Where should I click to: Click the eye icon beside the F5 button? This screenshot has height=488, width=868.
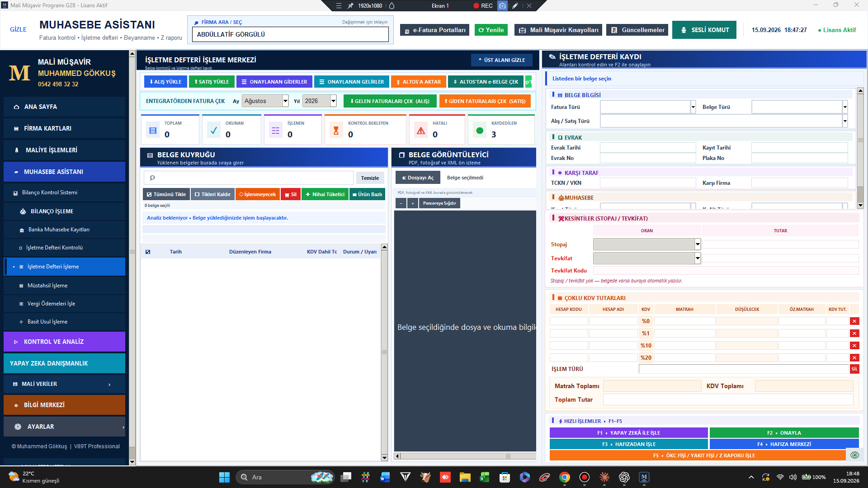coord(854,455)
